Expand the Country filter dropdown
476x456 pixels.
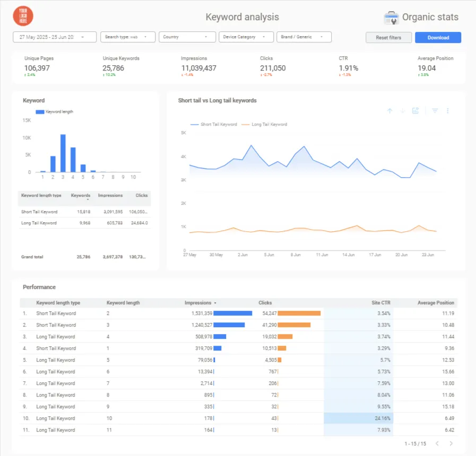click(187, 37)
